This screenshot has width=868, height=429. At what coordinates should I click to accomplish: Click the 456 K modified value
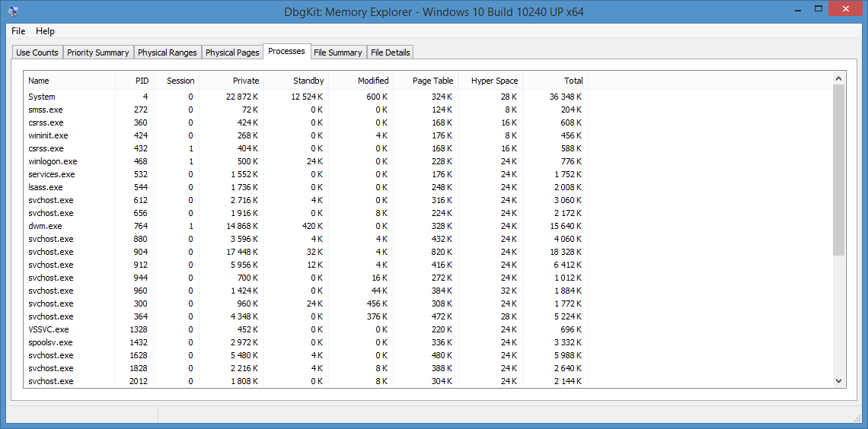point(378,303)
